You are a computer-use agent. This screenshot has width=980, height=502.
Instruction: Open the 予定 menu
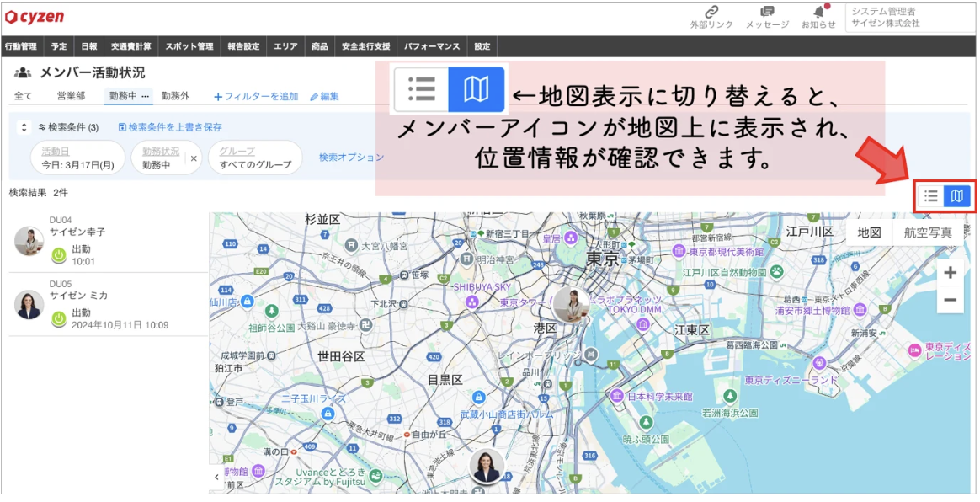pyautogui.click(x=59, y=46)
